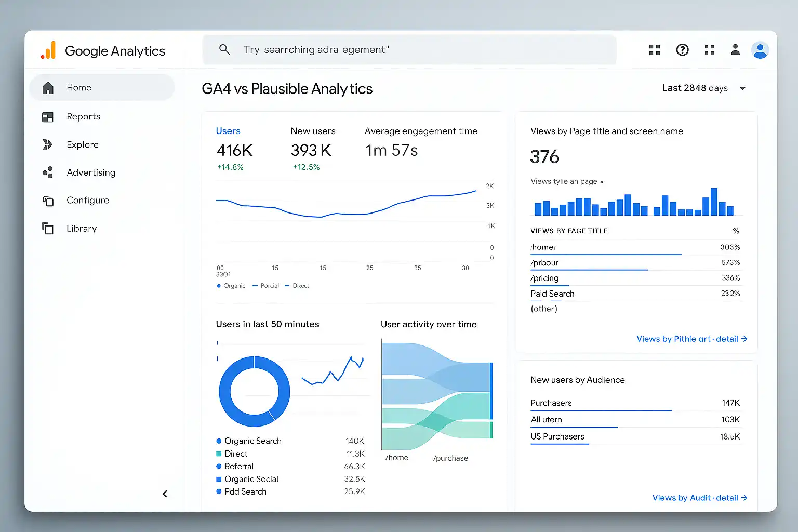The image size is (798, 532).
Task: Click the search magnifier icon
Action: point(224,49)
